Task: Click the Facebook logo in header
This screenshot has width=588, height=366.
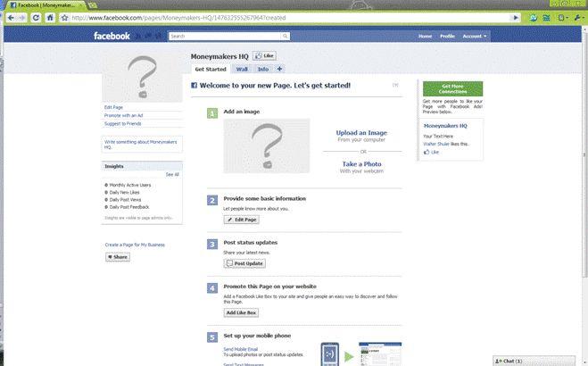Action: point(112,37)
